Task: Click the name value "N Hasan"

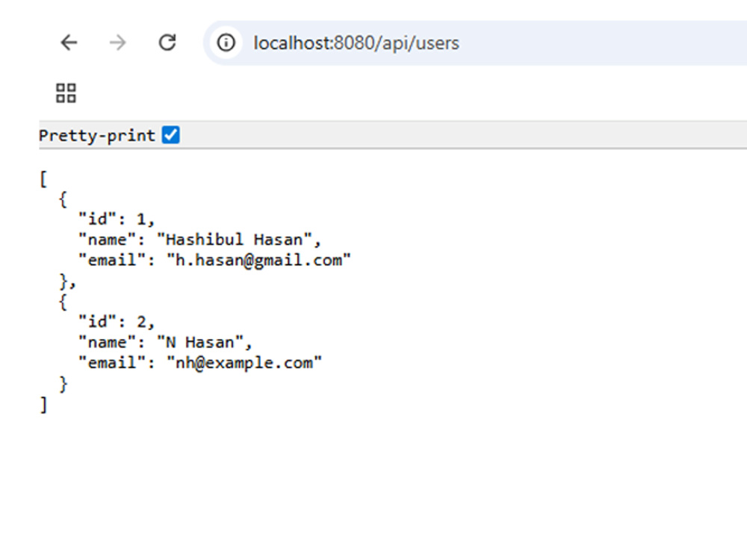Action: tap(200, 343)
